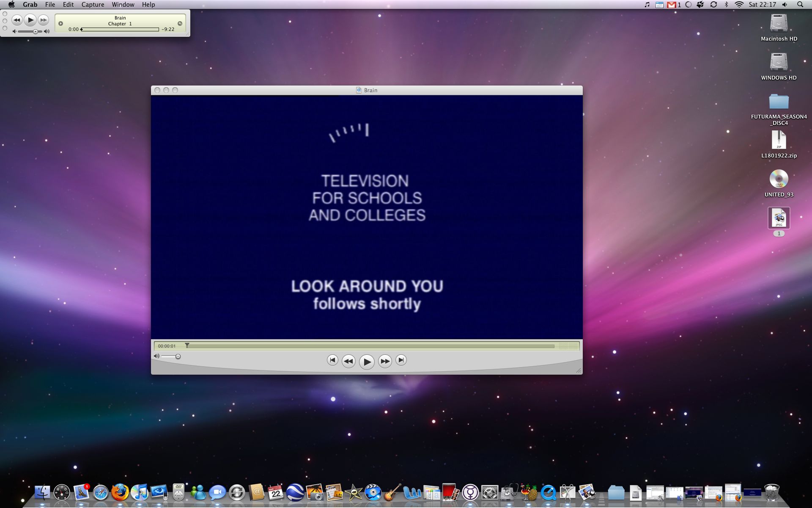Click the -9:22 remaining time
The width and height of the screenshot is (812, 508).
click(168, 29)
